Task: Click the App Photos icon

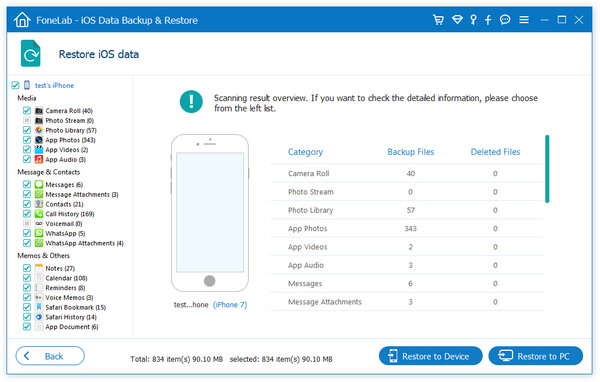Action: point(39,140)
